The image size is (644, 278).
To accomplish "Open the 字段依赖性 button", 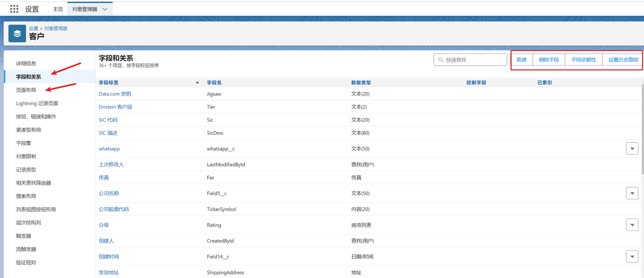I will point(583,60).
